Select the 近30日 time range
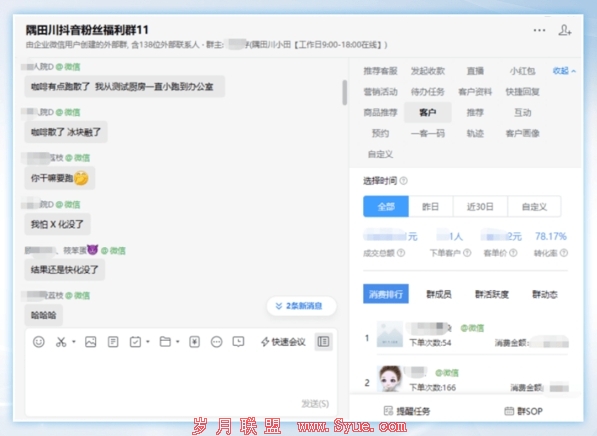This screenshot has height=436, width=597. click(x=480, y=206)
